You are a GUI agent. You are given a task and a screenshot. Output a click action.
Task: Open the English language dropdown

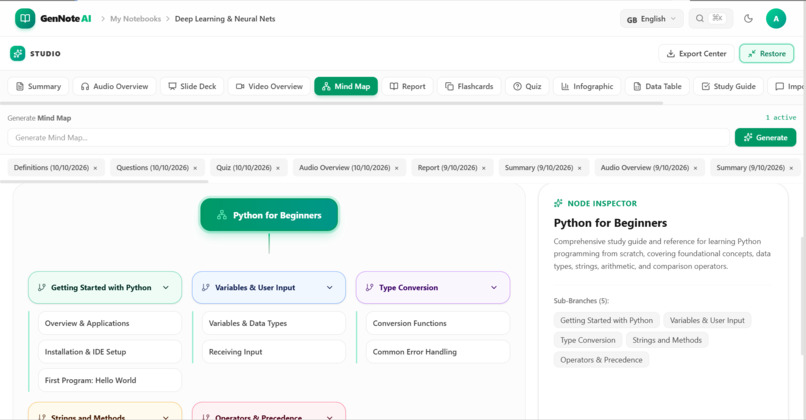point(651,19)
